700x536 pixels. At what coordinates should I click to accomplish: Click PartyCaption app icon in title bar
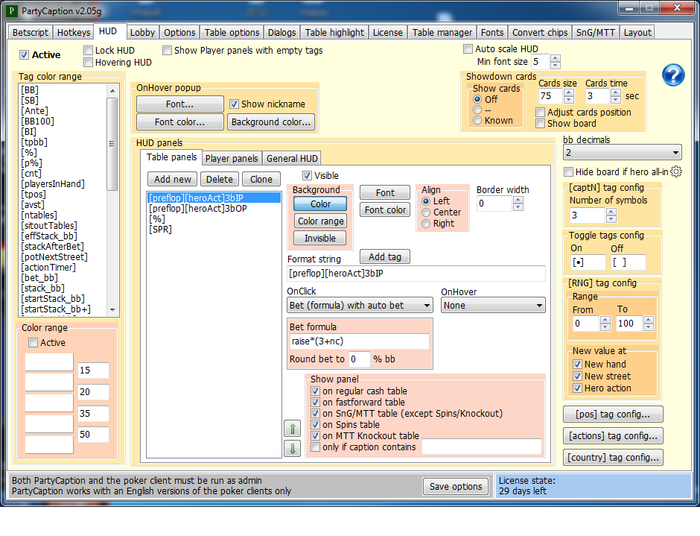(x=12, y=10)
